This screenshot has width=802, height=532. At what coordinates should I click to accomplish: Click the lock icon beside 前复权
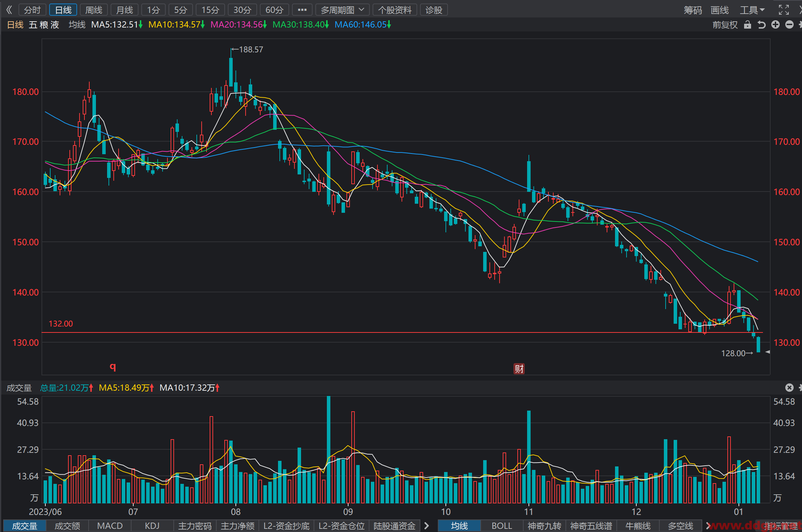(747, 25)
